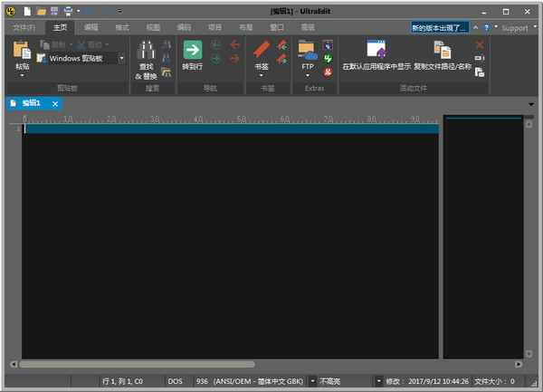This screenshot has height=392, width=543.
Task: Open the 不高亮 highlighting dropdown in status bar
Action: pos(313,382)
